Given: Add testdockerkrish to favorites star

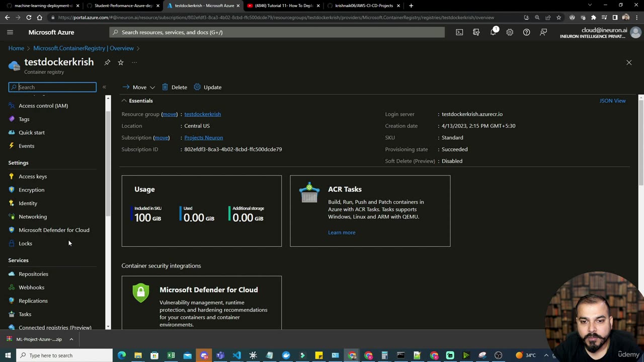Looking at the screenshot, I should 121,62.
